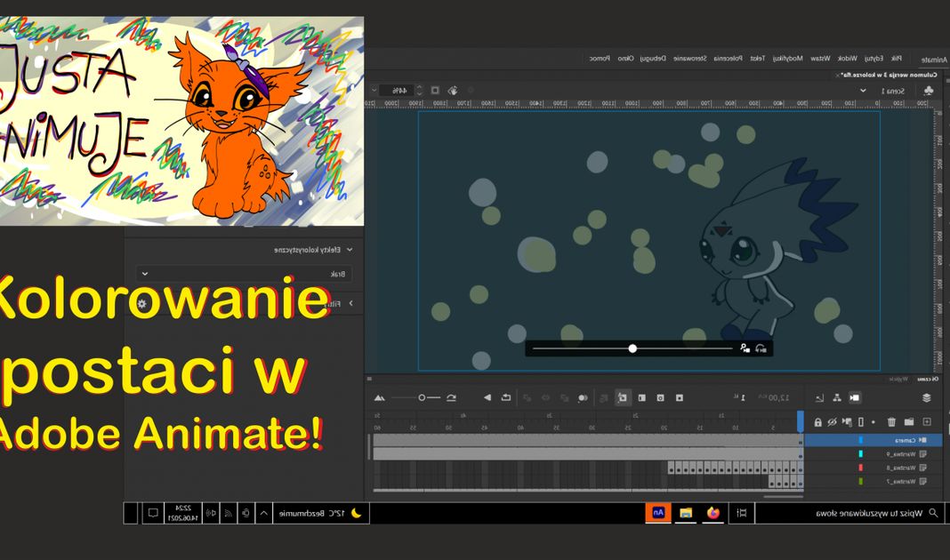Open the Scena 1 scene dropdown
This screenshot has height=560, width=950.
pos(863,90)
